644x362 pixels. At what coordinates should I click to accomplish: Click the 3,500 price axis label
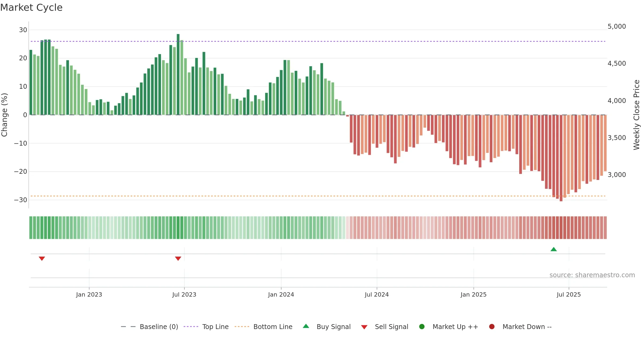617,138
